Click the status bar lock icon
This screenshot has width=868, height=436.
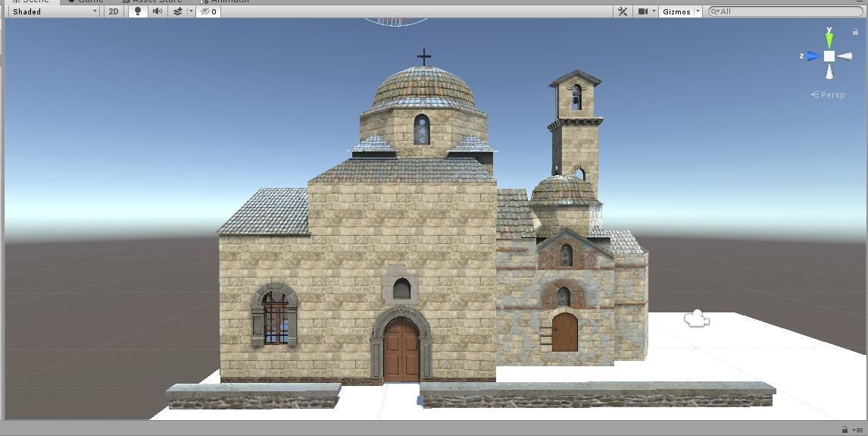click(x=845, y=429)
